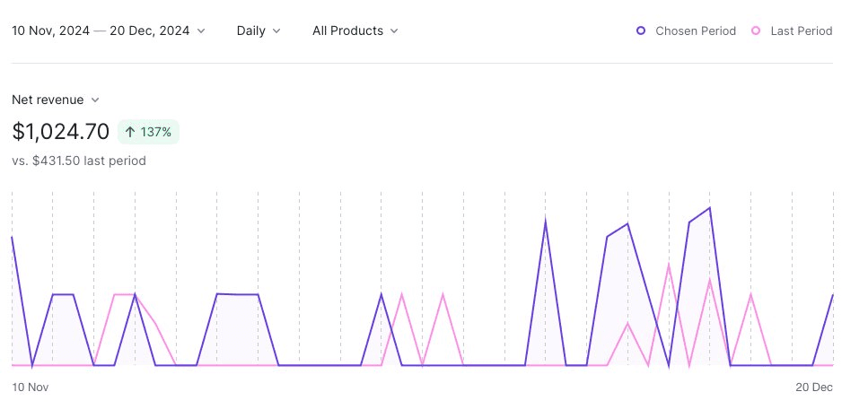Click the green up arrow in growth badge
The image size is (868, 418).
click(x=130, y=133)
